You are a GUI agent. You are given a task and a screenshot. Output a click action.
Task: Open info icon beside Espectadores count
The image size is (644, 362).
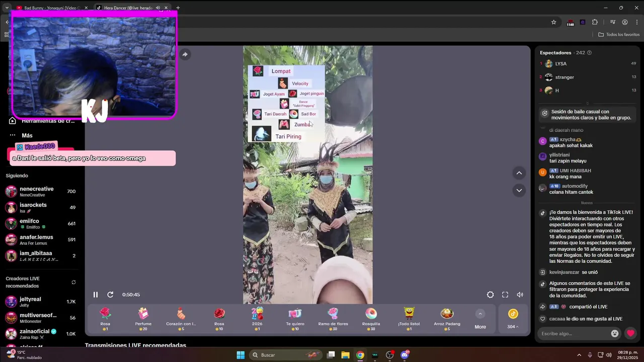click(589, 53)
